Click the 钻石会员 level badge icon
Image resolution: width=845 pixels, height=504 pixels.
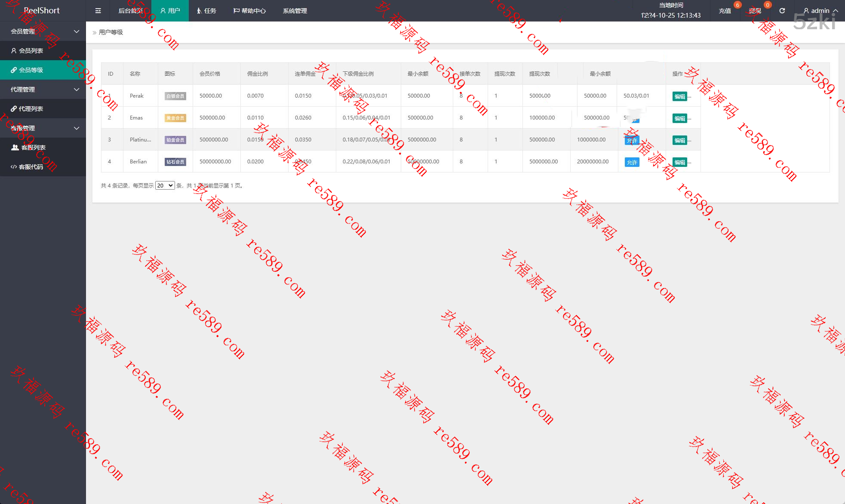[x=175, y=162]
